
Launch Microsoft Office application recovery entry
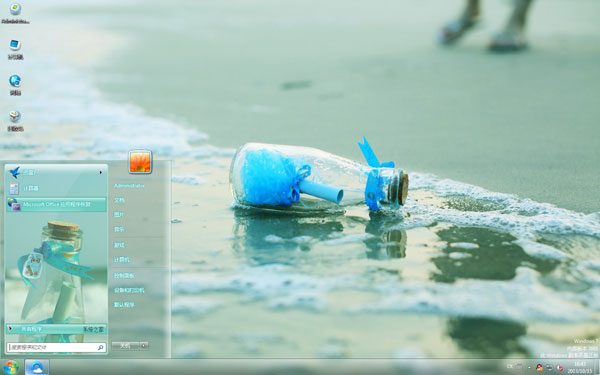pyautogui.click(x=56, y=204)
